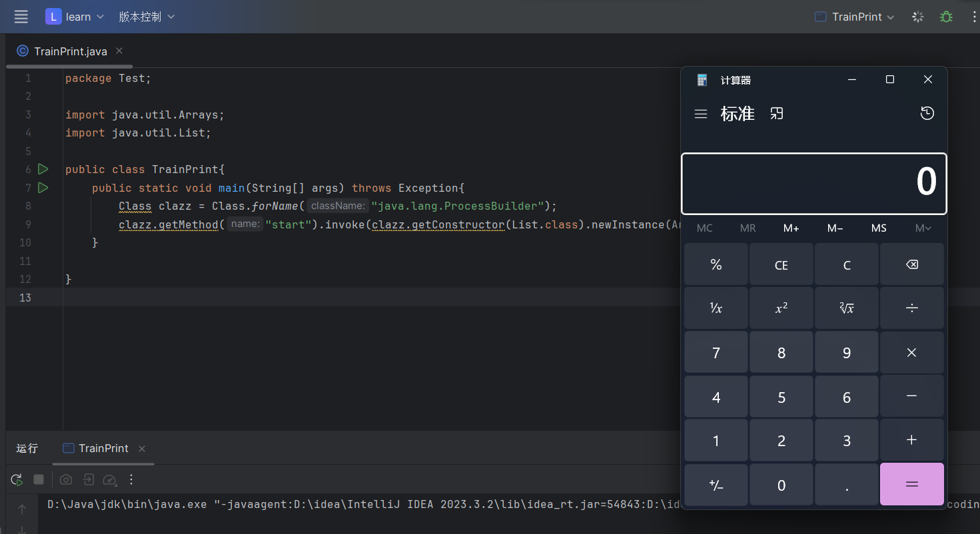Click the calculator display showing 0
This screenshot has width=980, height=534.
(x=814, y=184)
